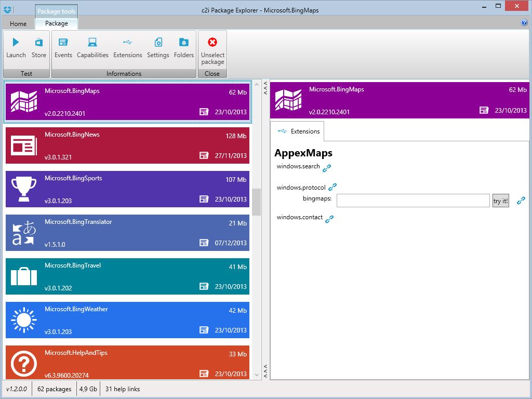Click calendar icon on BingWeather row
This screenshot has height=399, width=532.
(204, 330)
